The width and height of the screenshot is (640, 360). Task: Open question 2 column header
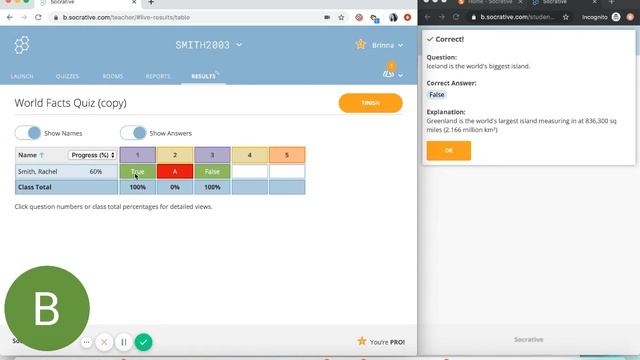[x=175, y=155]
